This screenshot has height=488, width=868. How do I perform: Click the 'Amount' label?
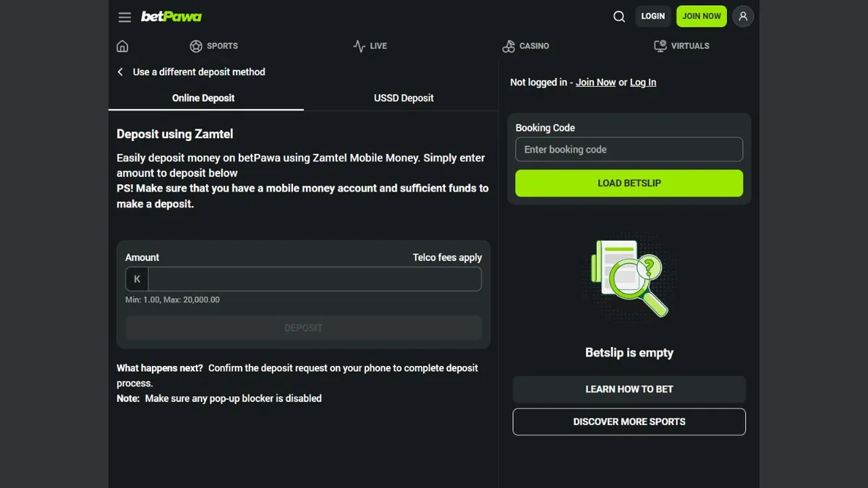coord(142,257)
